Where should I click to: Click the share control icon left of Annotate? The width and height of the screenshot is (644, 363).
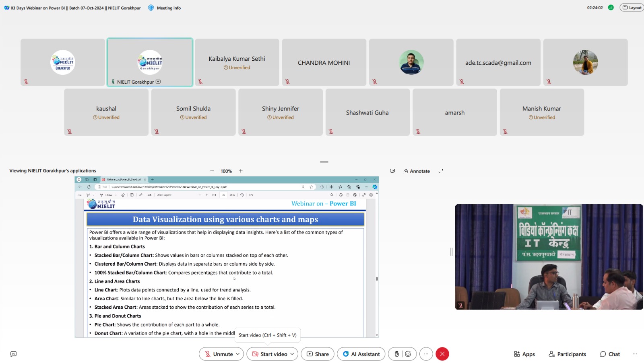pos(392,171)
